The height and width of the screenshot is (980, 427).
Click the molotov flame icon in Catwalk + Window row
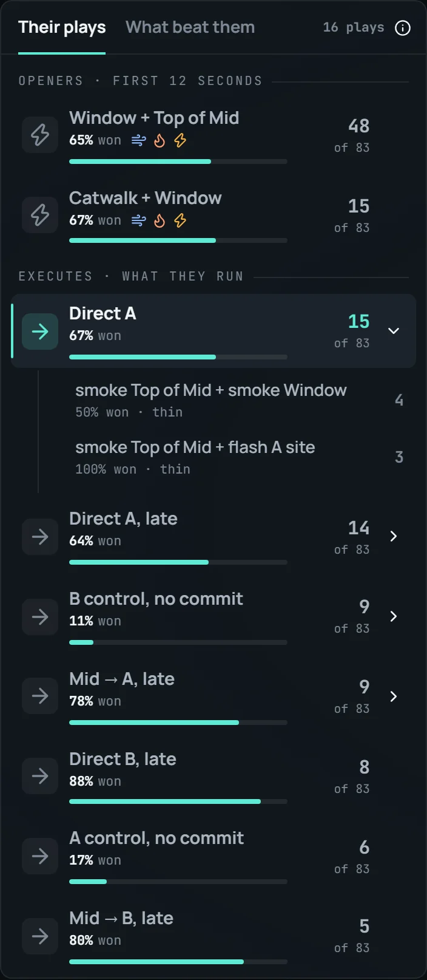[160, 220]
